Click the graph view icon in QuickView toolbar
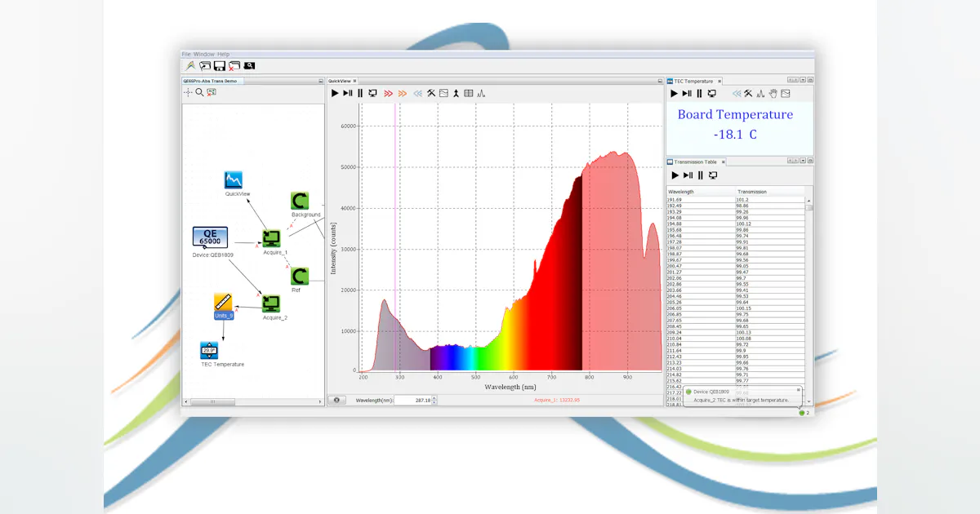 pos(443,93)
